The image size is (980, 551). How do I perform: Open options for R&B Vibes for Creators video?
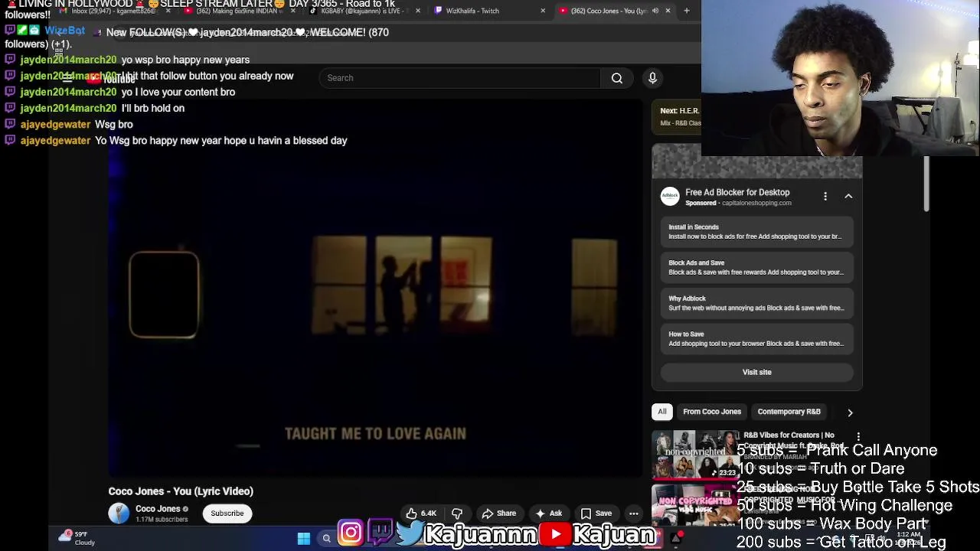click(858, 437)
